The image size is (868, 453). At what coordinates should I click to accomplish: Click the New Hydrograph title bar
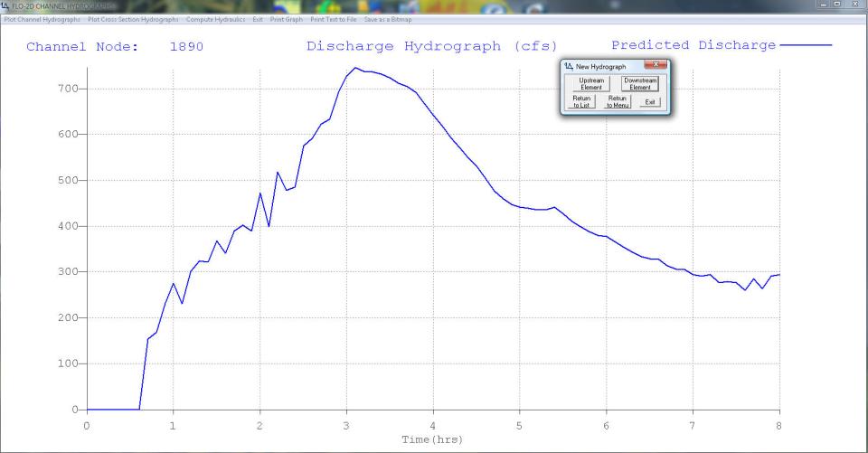606,67
